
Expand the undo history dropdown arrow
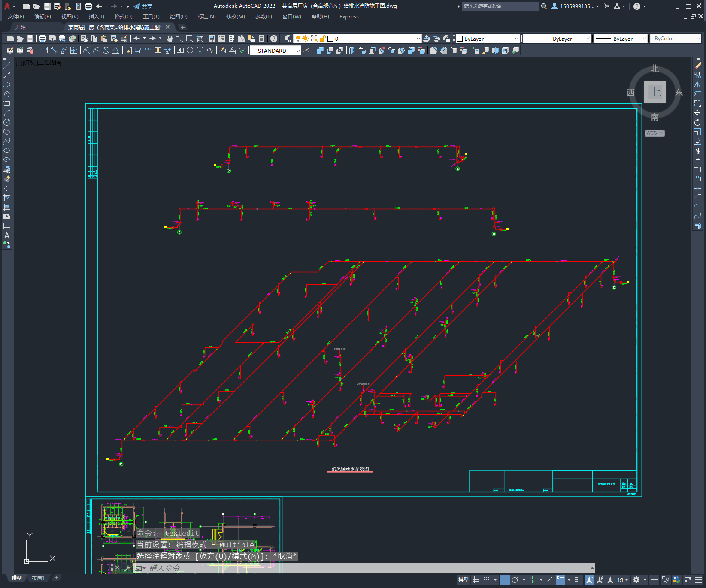[x=106, y=6]
